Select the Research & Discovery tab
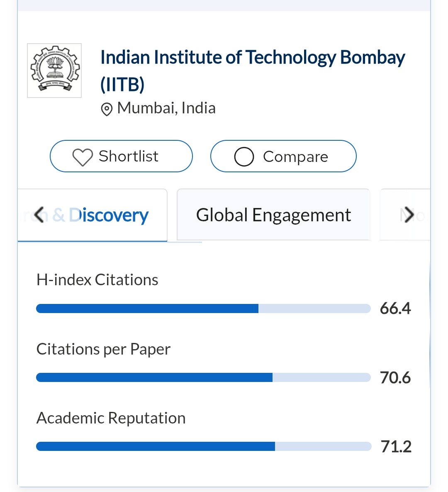 point(108,215)
